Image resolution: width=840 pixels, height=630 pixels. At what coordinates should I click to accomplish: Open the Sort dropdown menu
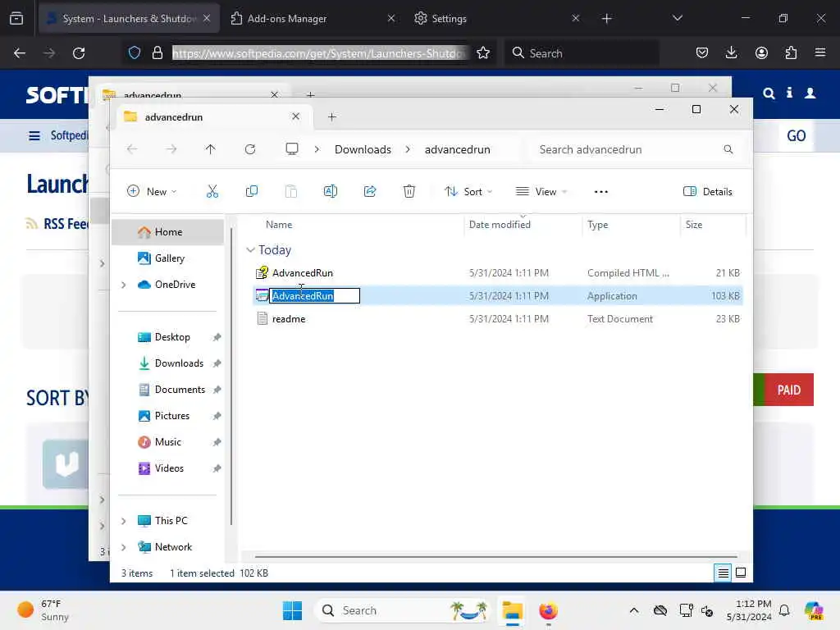pos(468,191)
